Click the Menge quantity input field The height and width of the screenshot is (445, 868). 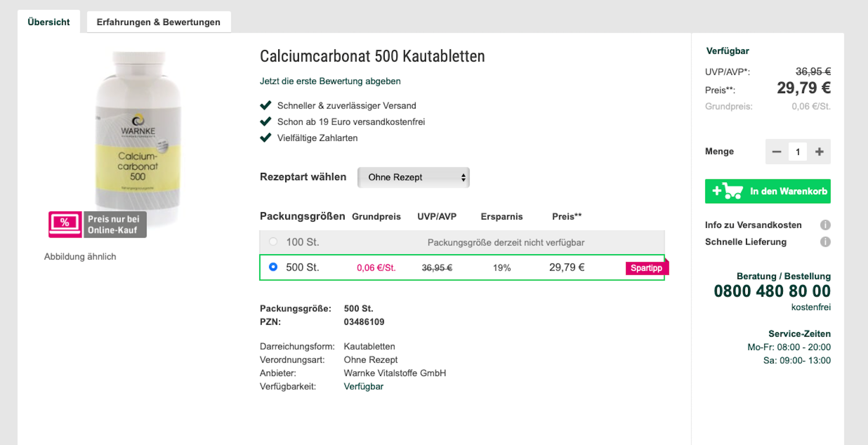tap(797, 152)
